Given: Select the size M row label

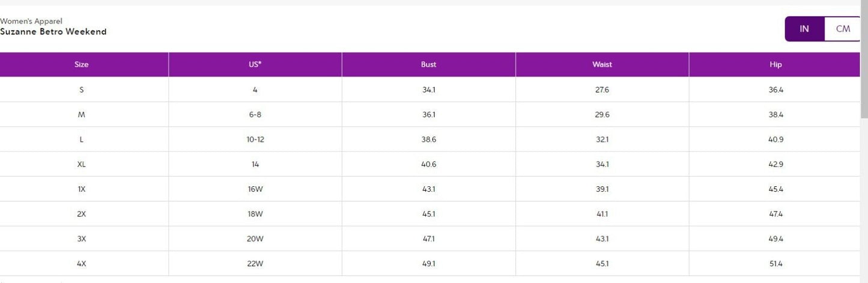Looking at the screenshot, I should tap(82, 115).
